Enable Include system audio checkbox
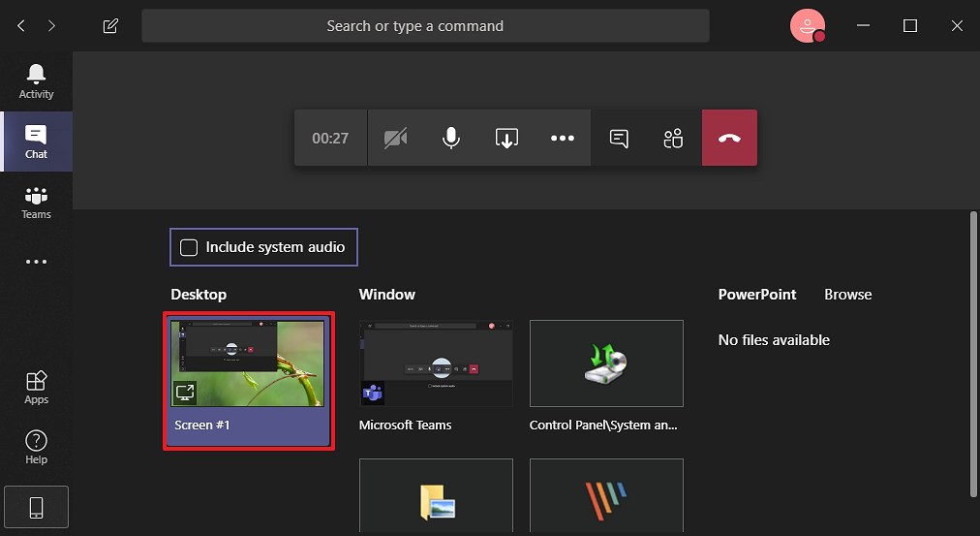Screen dimensions: 980x536 (x=190, y=247)
